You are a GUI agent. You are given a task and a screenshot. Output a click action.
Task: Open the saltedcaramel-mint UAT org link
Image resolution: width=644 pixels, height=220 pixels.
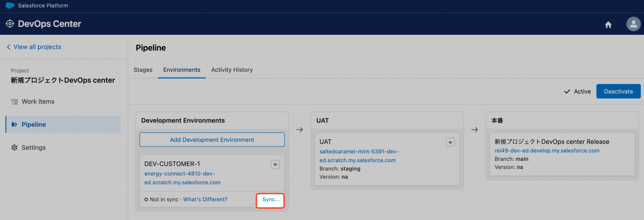coord(359,156)
